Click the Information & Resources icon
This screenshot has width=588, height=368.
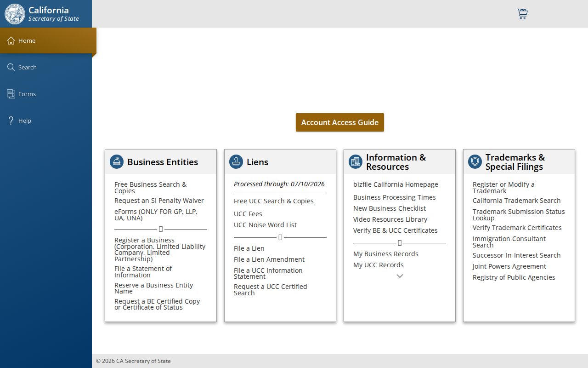[x=356, y=161]
